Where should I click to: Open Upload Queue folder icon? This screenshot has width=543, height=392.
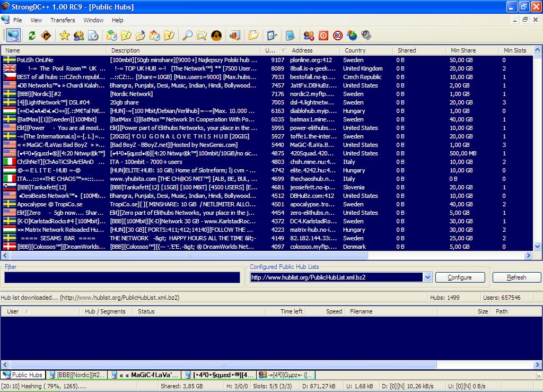[140, 36]
